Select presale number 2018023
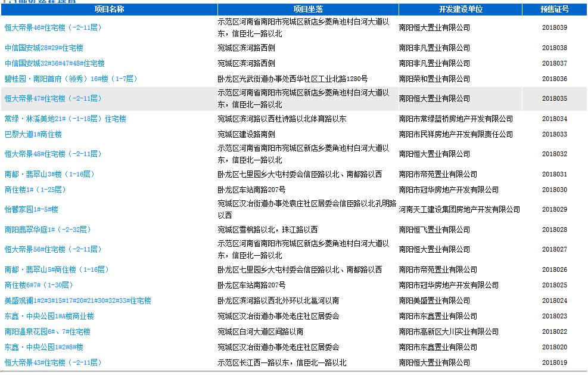The width and height of the screenshot is (588, 375). (555, 316)
